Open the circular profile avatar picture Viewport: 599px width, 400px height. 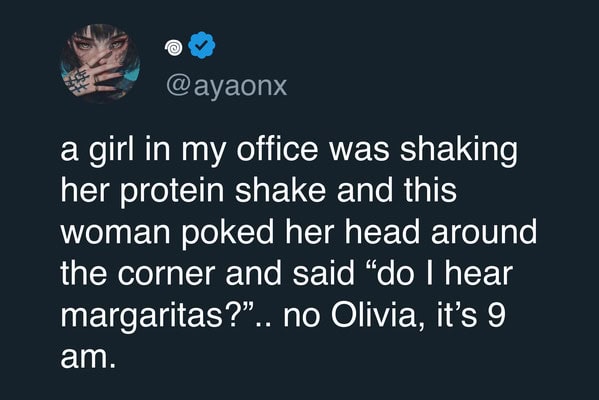tap(100, 63)
